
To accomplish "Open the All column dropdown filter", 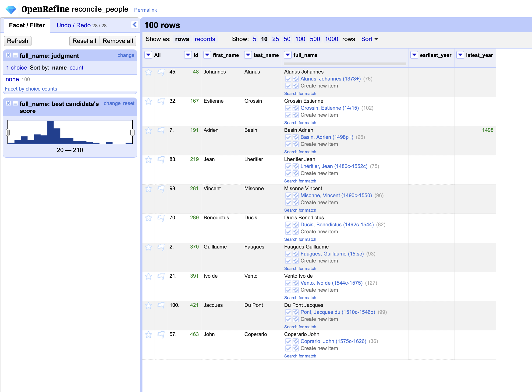I will pyautogui.click(x=148, y=55).
